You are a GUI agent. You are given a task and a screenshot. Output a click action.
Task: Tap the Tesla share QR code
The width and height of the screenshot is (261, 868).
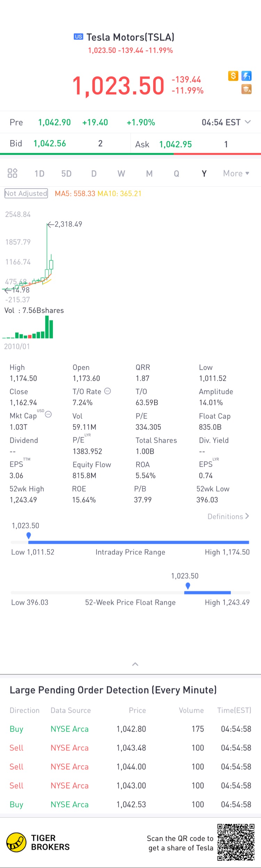[x=236, y=842]
